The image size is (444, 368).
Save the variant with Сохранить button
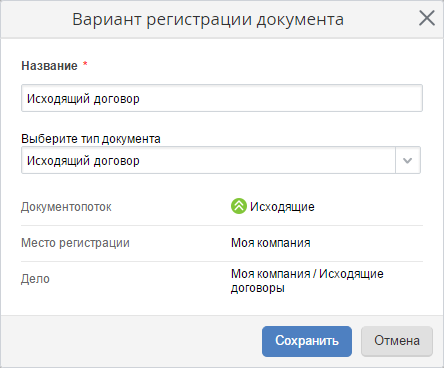[x=307, y=341]
